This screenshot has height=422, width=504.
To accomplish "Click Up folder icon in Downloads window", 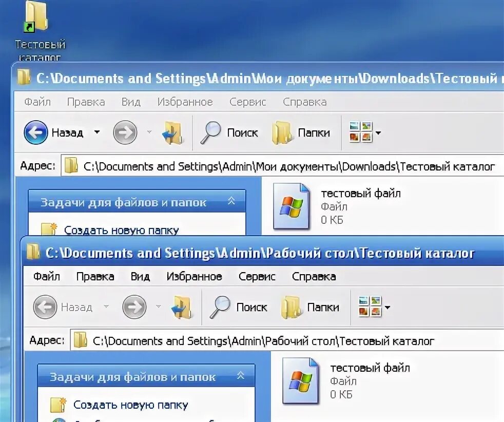I will (173, 132).
